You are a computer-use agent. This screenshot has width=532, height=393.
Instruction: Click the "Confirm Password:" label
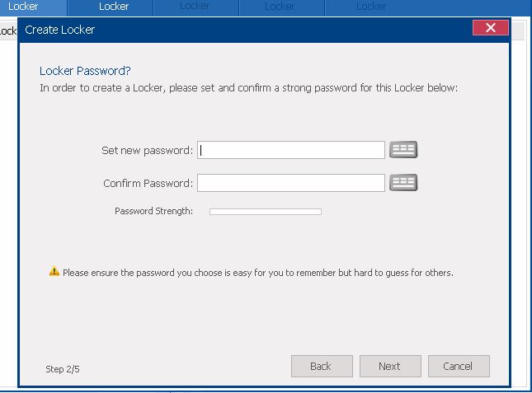[148, 184]
